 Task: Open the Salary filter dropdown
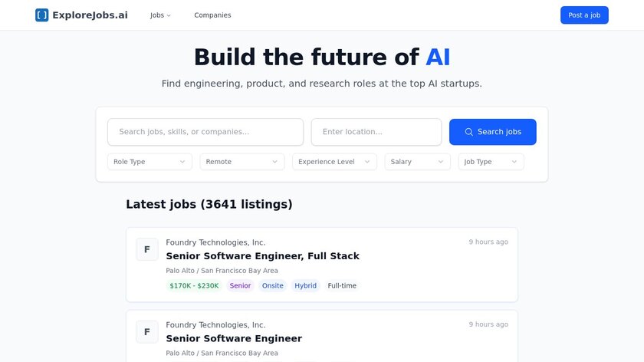pos(417,162)
